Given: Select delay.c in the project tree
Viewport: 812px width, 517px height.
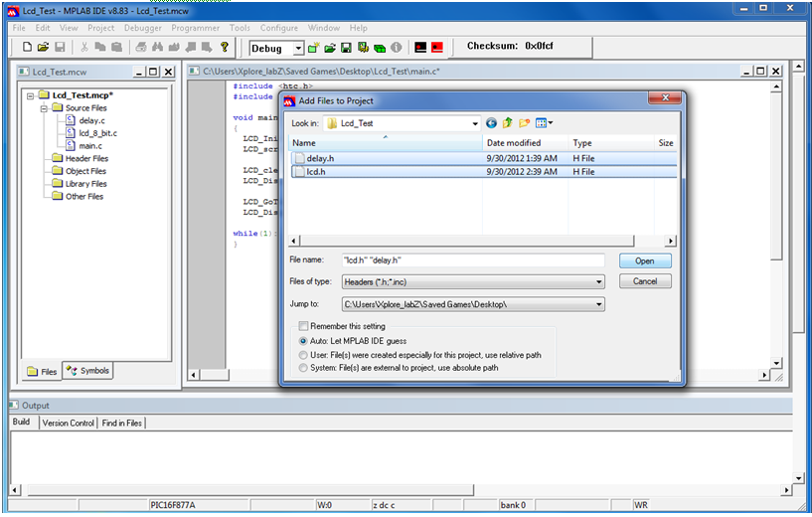Looking at the screenshot, I should tap(91, 120).
